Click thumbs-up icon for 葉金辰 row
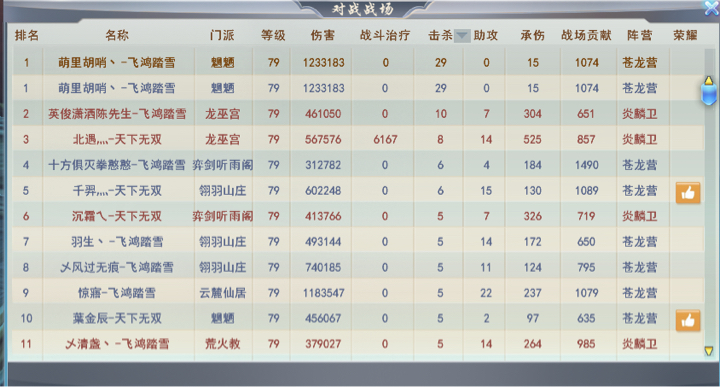Image resolution: width=720 pixels, height=387 pixels. (687, 320)
